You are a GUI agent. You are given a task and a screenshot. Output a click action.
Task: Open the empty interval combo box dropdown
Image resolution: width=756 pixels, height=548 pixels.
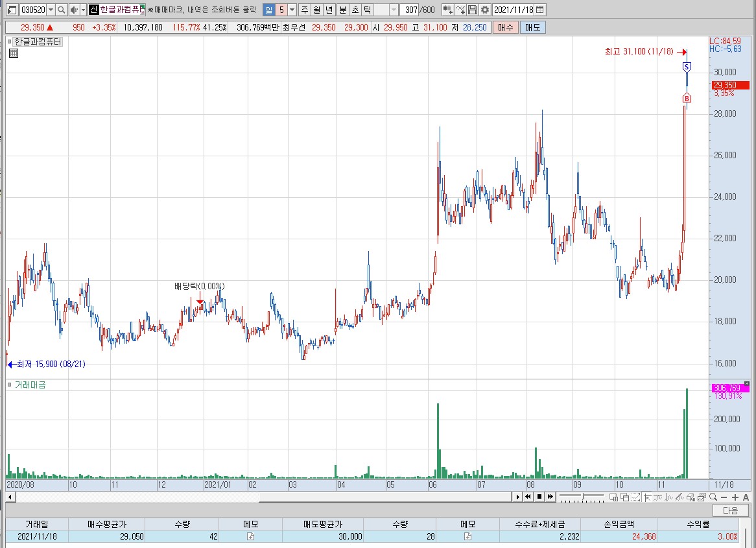pos(394,10)
